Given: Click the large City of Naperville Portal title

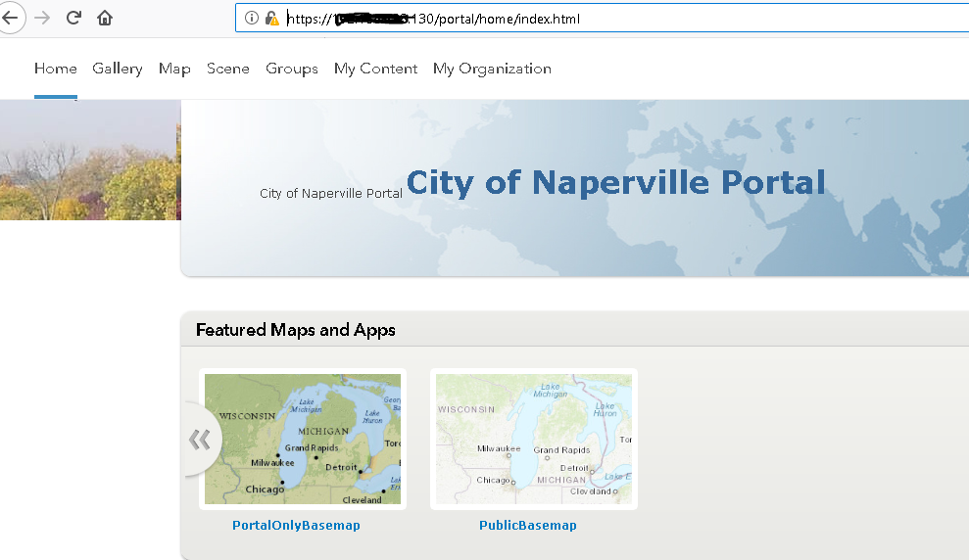Looking at the screenshot, I should pyautogui.click(x=615, y=183).
